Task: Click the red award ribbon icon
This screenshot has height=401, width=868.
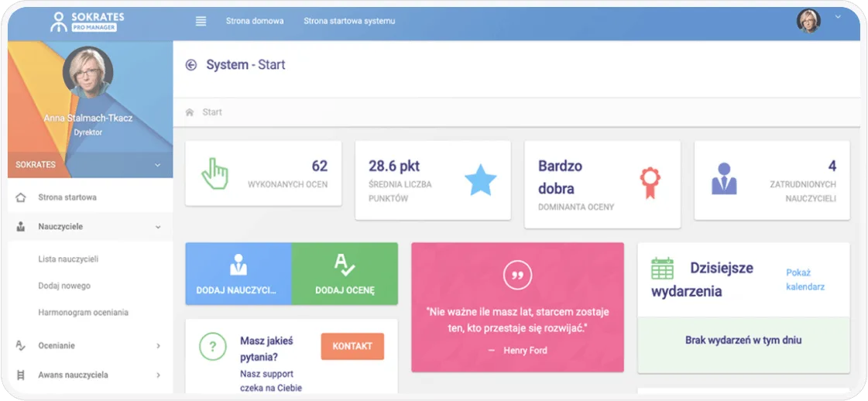Action: tap(650, 180)
